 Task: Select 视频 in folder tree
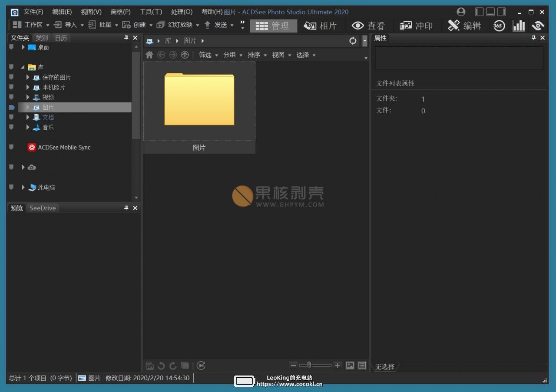tap(48, 97)
